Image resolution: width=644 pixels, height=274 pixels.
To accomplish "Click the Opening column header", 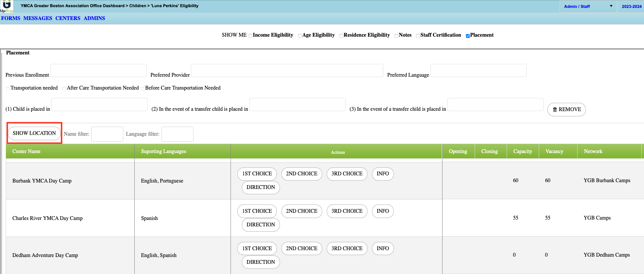I will coord(458,151).
